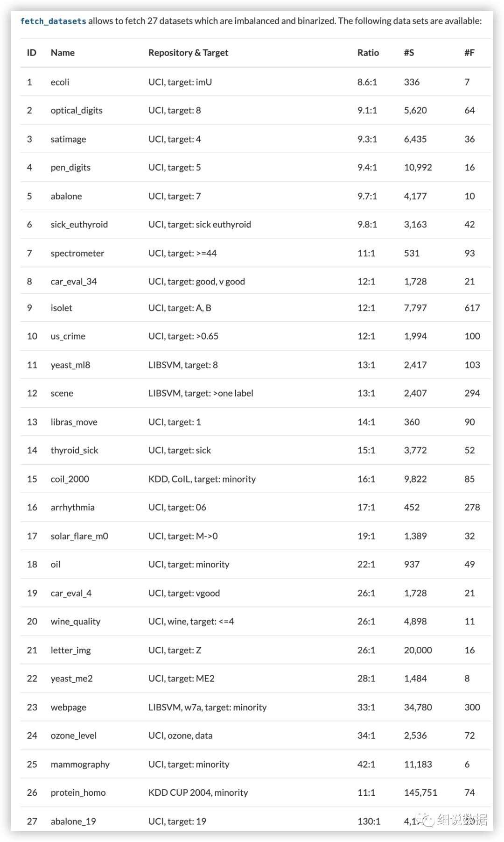Select the wine_quality dataset name
Screen dimensions: 504x842
coord(76,622)
